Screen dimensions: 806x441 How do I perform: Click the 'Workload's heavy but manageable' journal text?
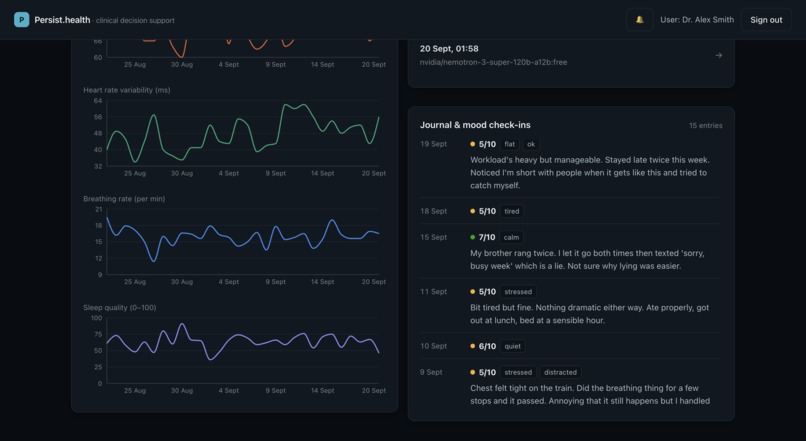590,173
